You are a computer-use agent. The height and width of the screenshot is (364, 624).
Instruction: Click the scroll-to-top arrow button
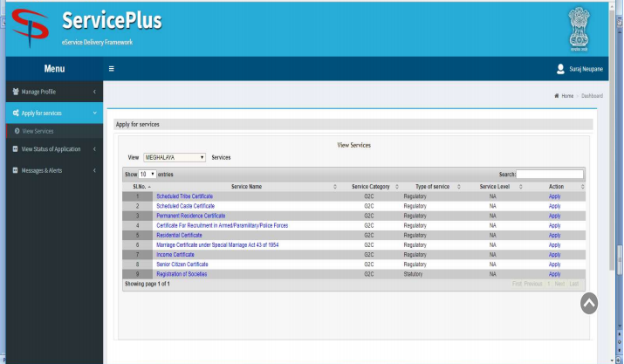[589, 302]
